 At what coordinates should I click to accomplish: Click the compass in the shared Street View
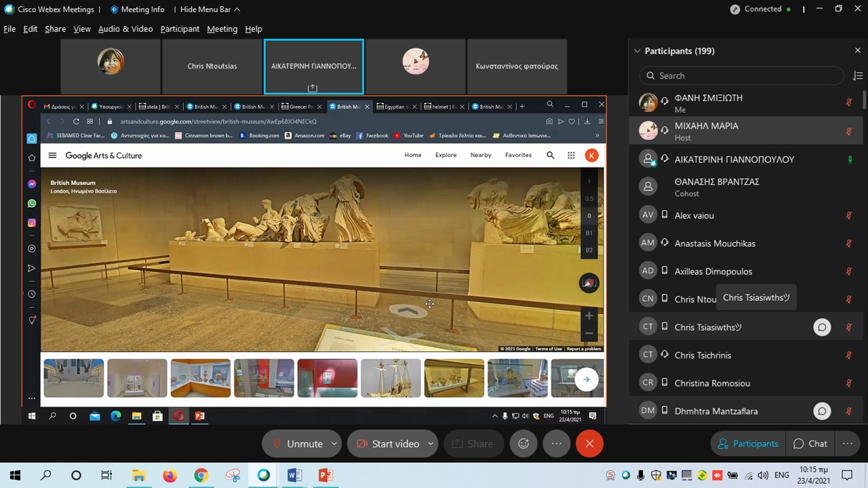coord(589,283)
